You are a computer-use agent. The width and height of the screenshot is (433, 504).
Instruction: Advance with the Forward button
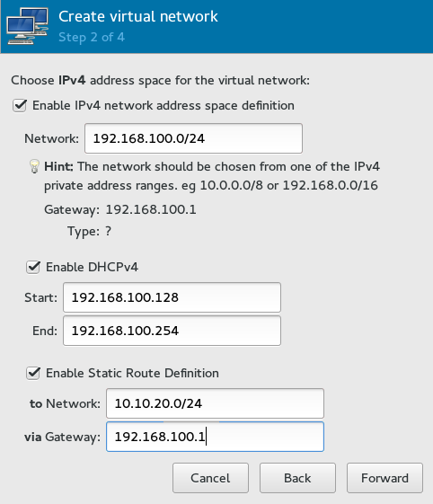tap(384, 478)
